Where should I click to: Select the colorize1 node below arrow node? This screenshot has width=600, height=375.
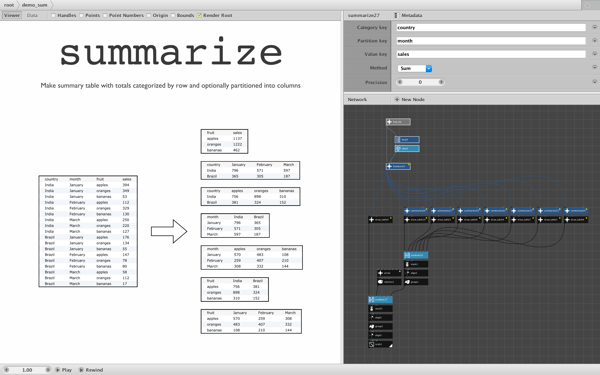[389, 282]
